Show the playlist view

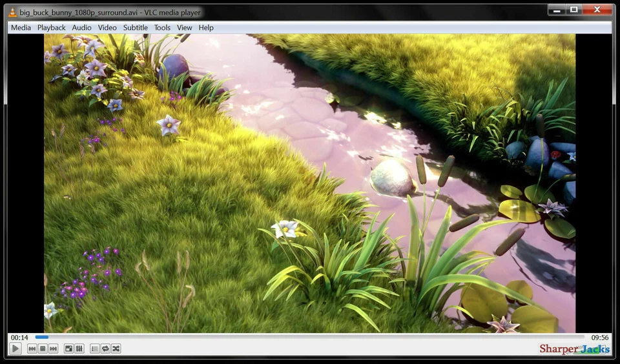pyautogui.click(x=94, y=349)
